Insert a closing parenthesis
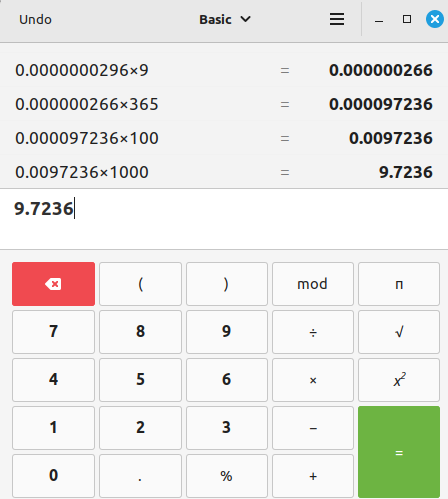This screenshot has width=448, height=499. click(227, 284)
